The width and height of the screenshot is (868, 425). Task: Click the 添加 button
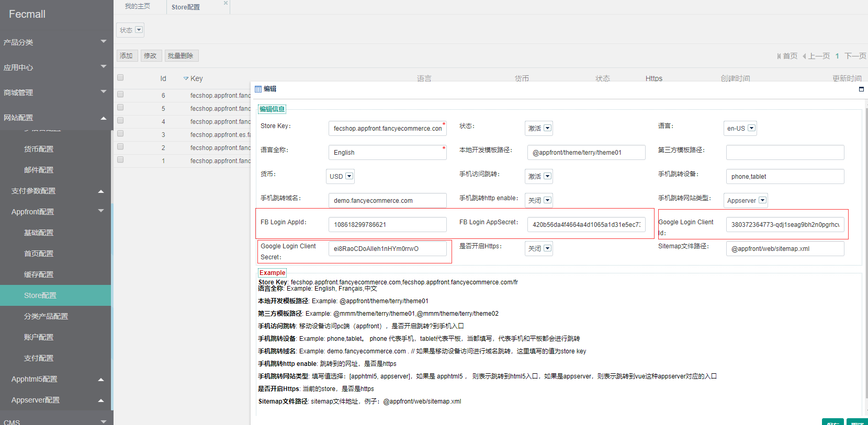tap(127, 55)
